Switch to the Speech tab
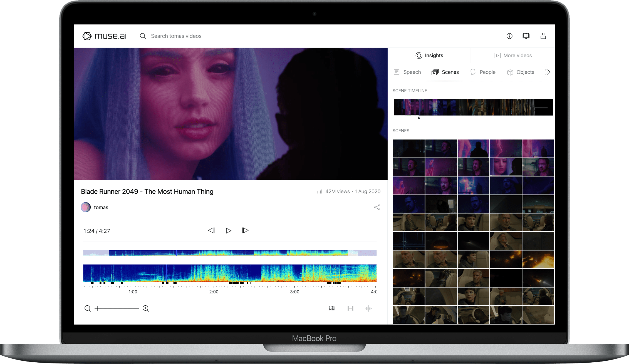 pos(407,72)
